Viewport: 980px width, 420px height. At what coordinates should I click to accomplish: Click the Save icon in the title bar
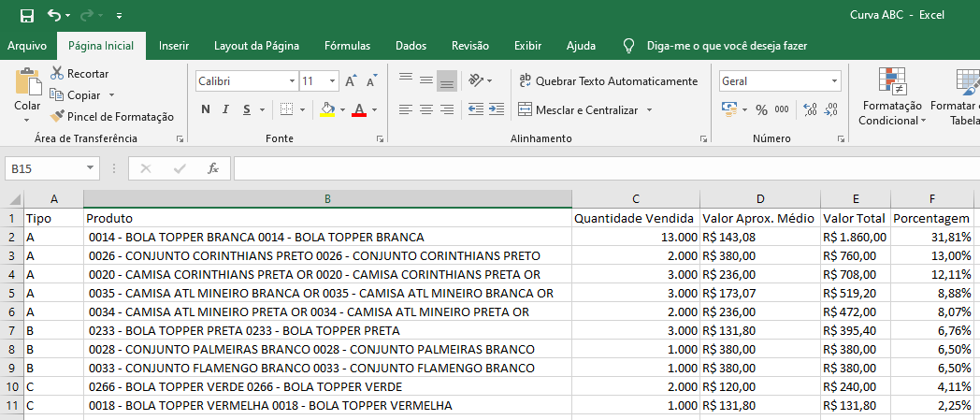click(x=26, y=15)
